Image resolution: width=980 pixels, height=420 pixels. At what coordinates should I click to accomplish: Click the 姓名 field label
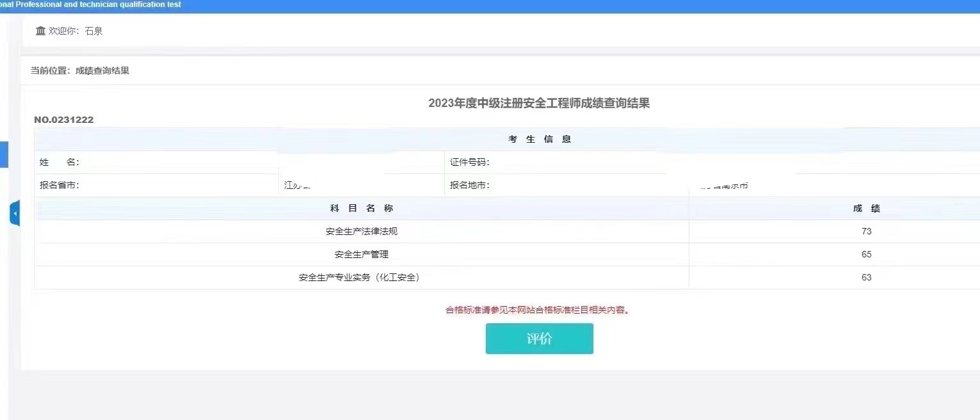click(x=59, y=162)
